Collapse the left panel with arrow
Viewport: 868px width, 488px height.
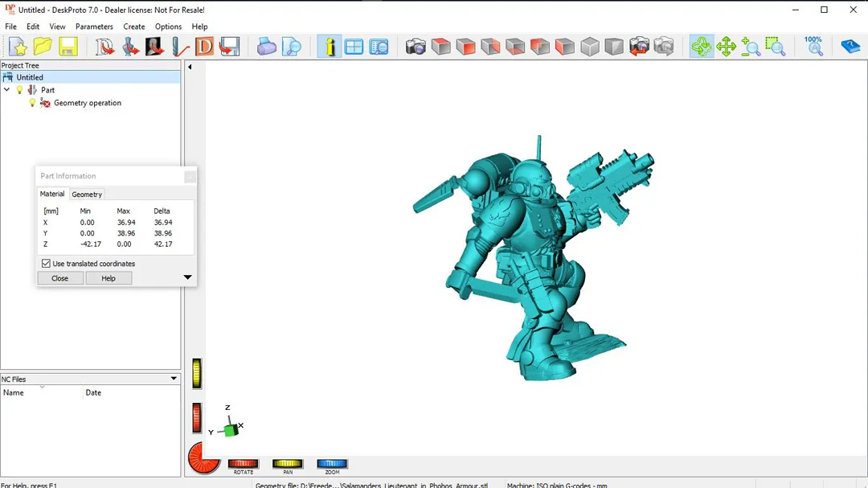click(x=190, y=67)
